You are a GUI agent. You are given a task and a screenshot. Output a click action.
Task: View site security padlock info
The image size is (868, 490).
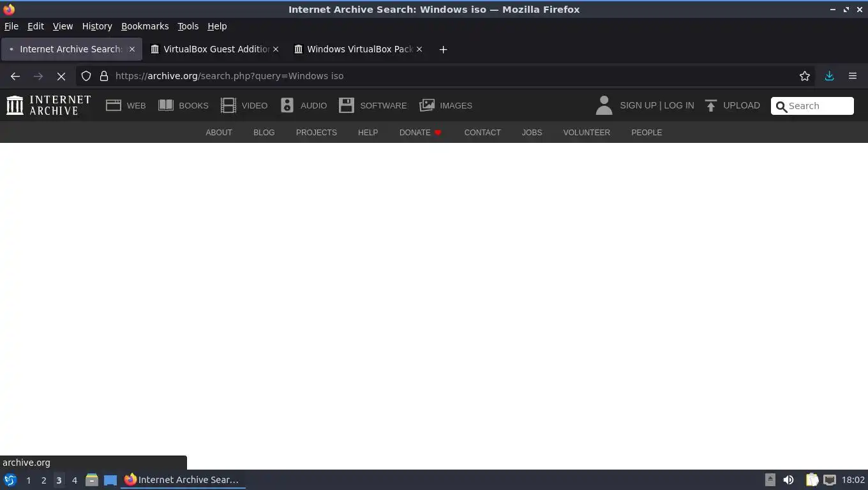tap(104, 76)
